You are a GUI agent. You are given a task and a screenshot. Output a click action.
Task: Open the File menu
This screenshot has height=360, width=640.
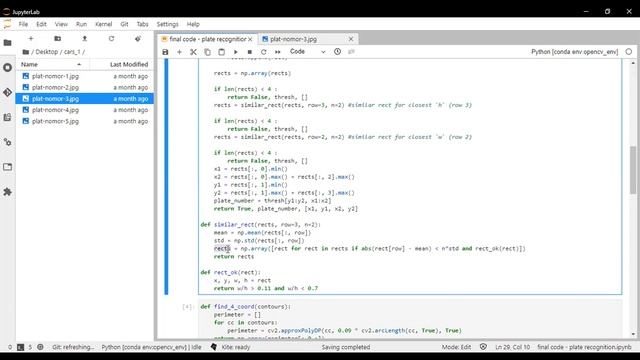[x=23, y=24]
